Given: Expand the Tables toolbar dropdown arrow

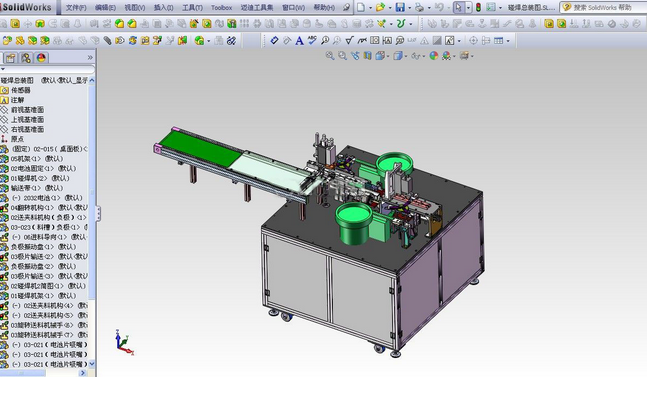Looking at the screenshot, I should 508,41.
